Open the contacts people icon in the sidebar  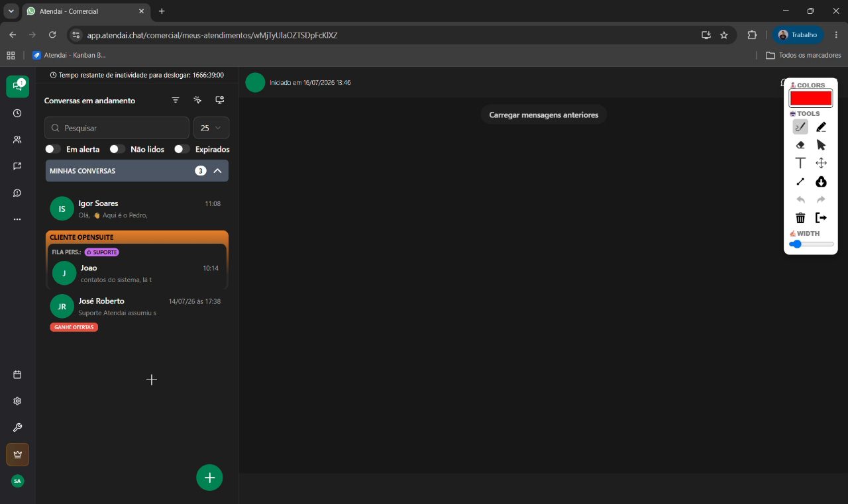(x=17, y=140)
